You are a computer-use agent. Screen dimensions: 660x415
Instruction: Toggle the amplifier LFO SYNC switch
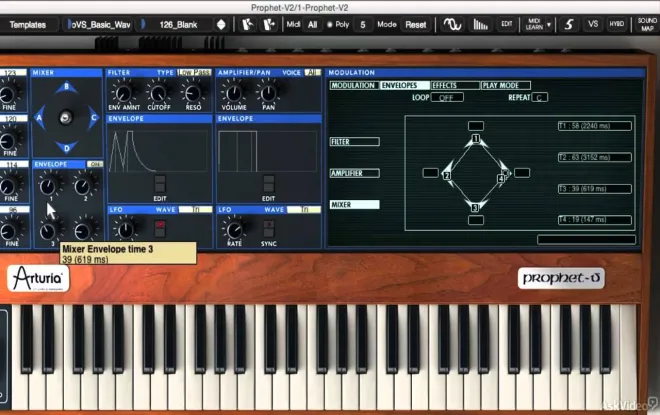269,229
